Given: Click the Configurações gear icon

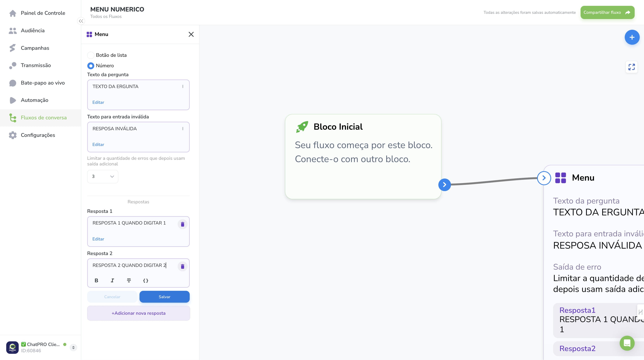Looking at the screenshot, I should tap(13, 135).
